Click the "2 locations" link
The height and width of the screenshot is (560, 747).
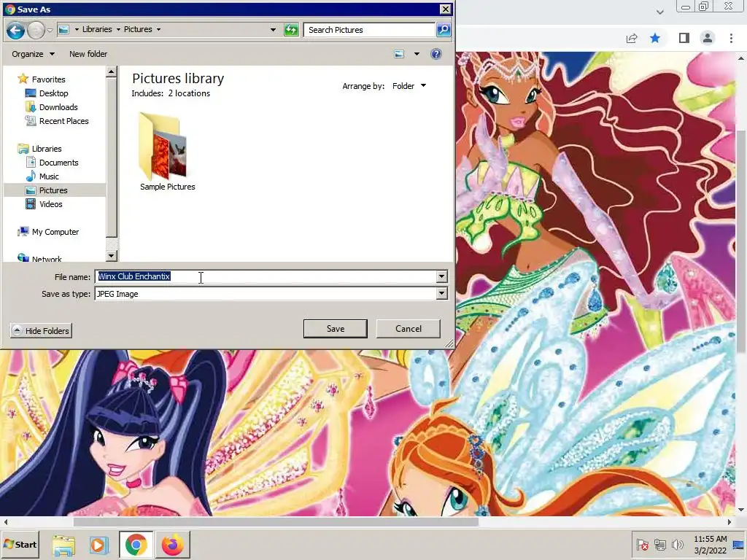189,93
